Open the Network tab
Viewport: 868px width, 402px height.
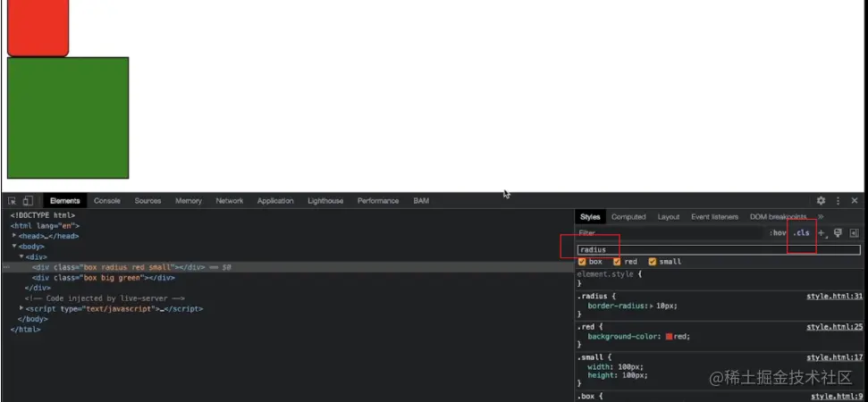click(x=229, y=201)
